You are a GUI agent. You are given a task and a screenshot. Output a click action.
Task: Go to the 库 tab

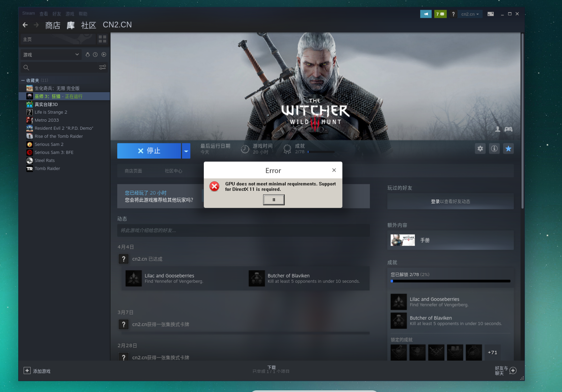pos(71,25)
